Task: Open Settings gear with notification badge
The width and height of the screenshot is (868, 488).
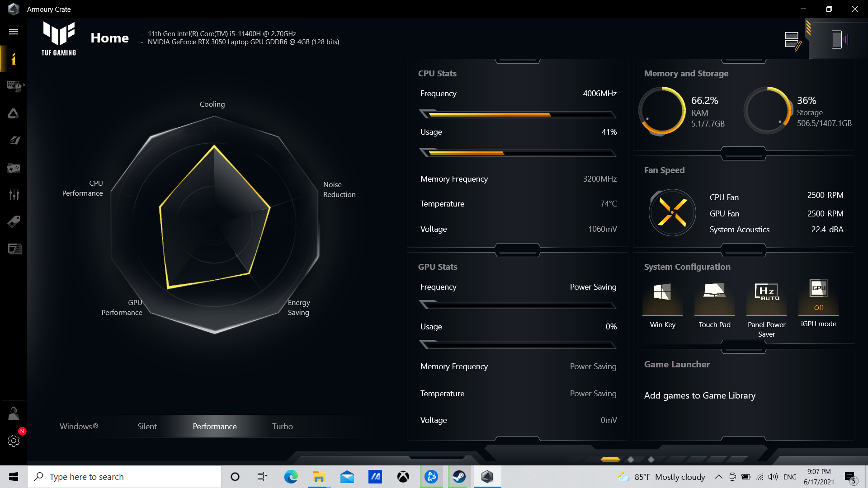Action: coord(14,441)
